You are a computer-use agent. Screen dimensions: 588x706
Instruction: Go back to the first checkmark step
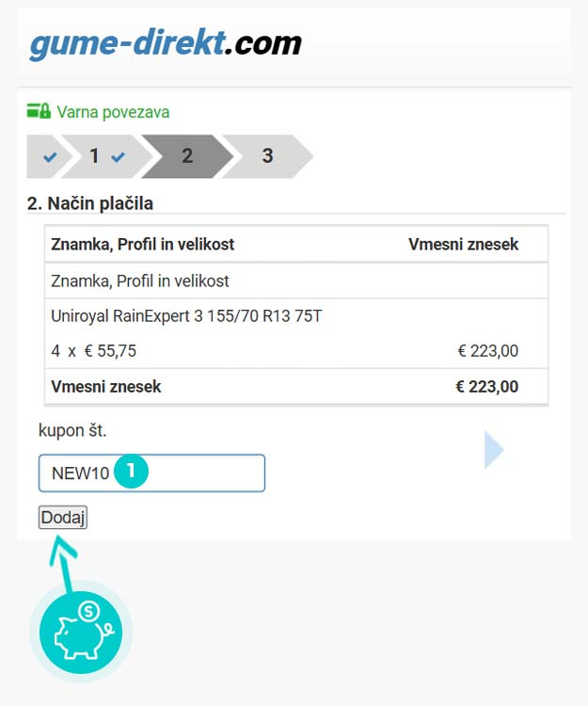tap(49, 157)
